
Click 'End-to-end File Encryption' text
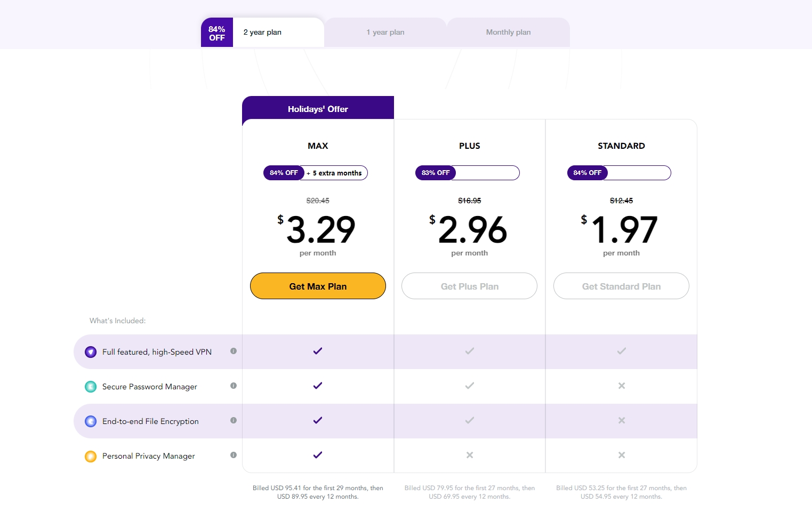150,421
